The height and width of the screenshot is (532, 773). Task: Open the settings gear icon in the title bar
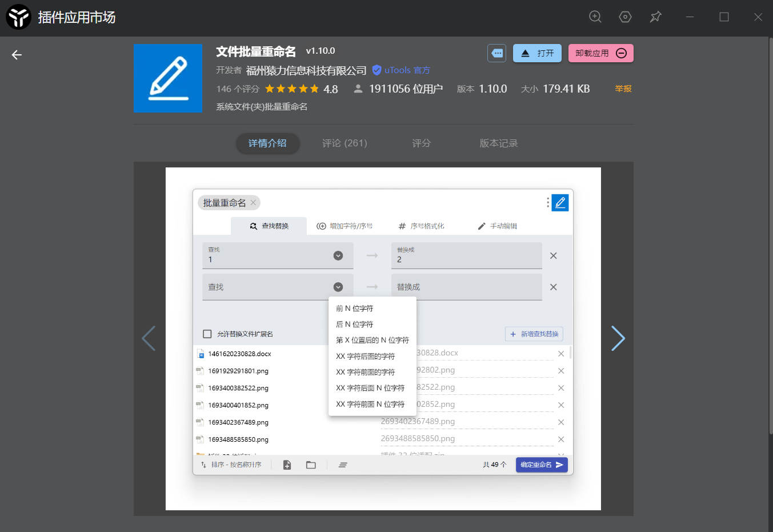coord(625,17)
